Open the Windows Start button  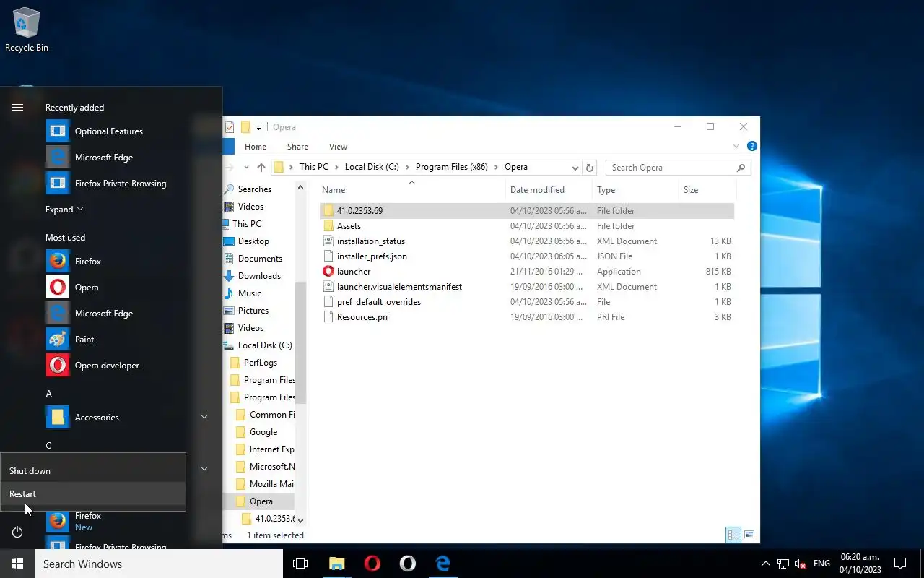pos(17,564)
